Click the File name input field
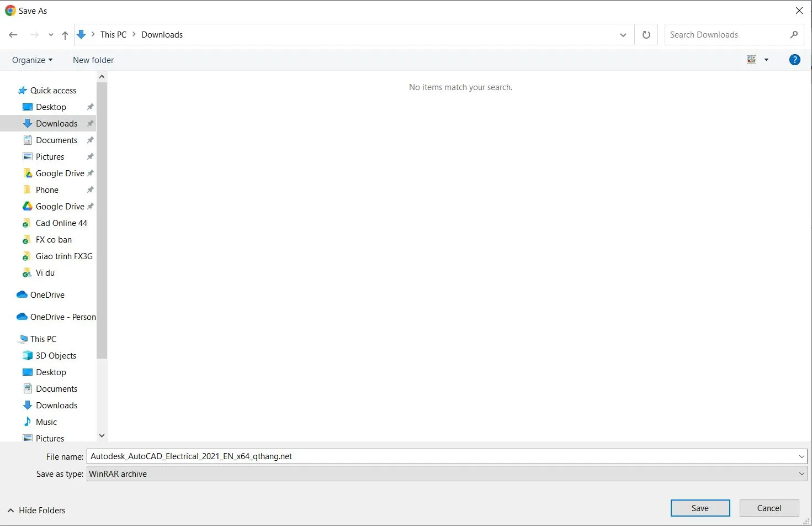 point(442,456)
